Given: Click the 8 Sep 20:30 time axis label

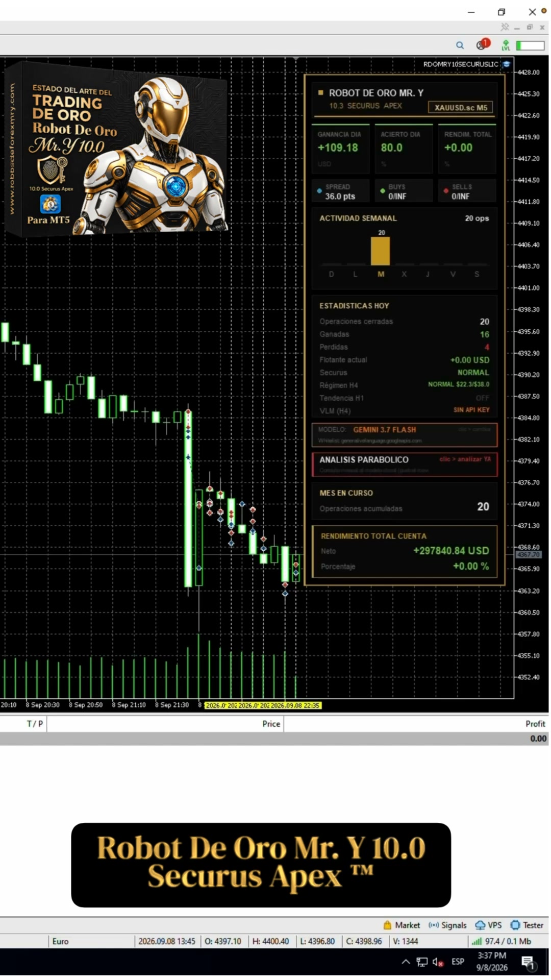Looking at the screenshot, I should (x=43, y=705).
